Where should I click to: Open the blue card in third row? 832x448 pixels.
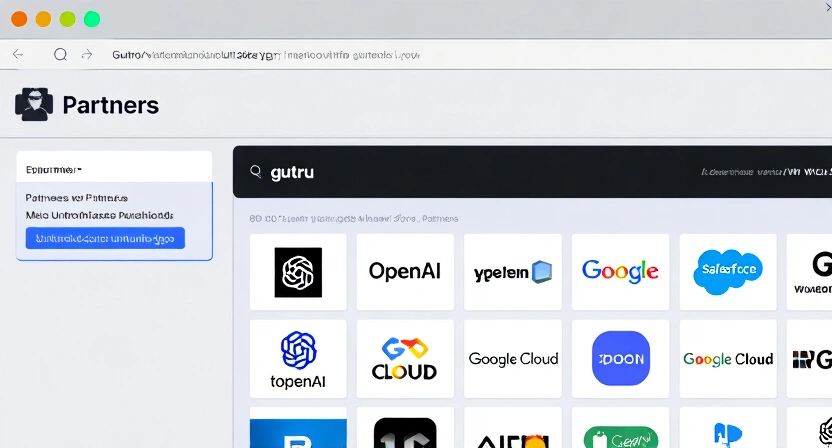tap(298, 428)
